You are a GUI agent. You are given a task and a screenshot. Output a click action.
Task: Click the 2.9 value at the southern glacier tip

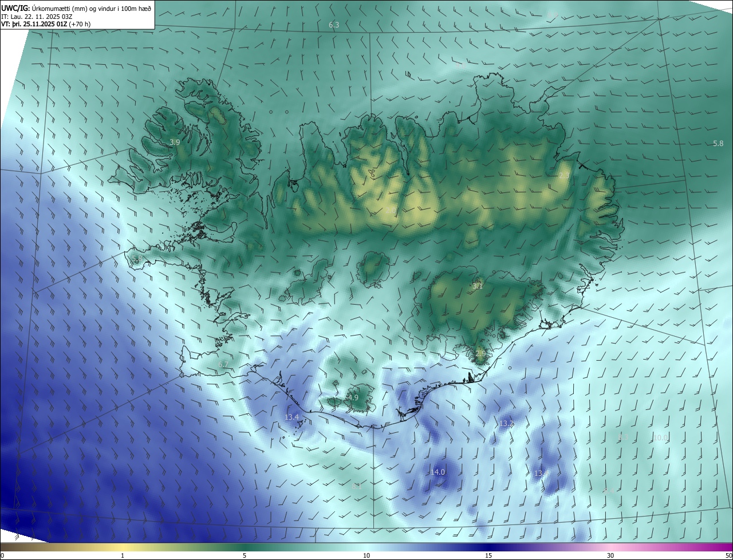(x=480, y=354)
